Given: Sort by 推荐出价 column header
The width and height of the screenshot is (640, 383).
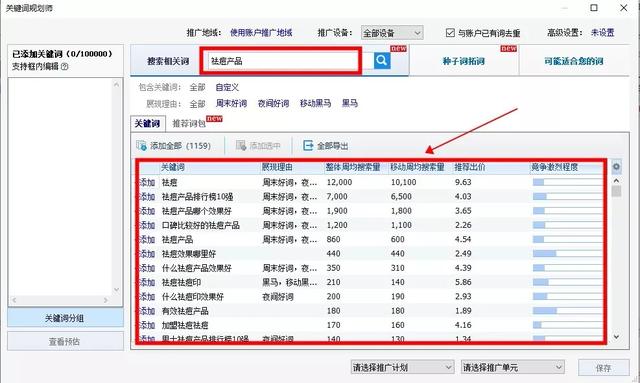Looking at the screenshot, I should click(470, 167).
